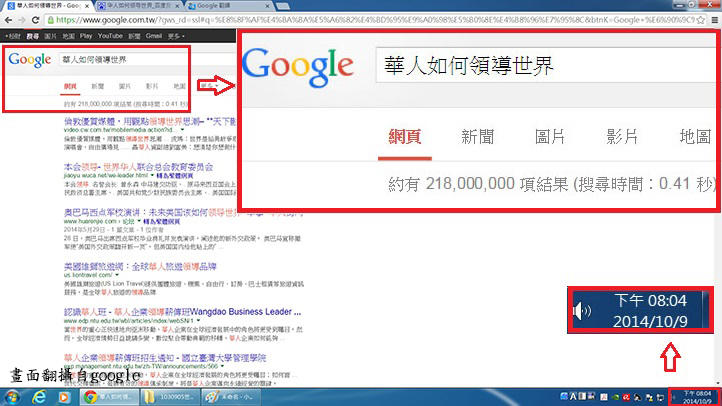Click 搜尋 in the black Google bar
The width and height of the screenshot is (722, 406).
(x=33, y=36)
